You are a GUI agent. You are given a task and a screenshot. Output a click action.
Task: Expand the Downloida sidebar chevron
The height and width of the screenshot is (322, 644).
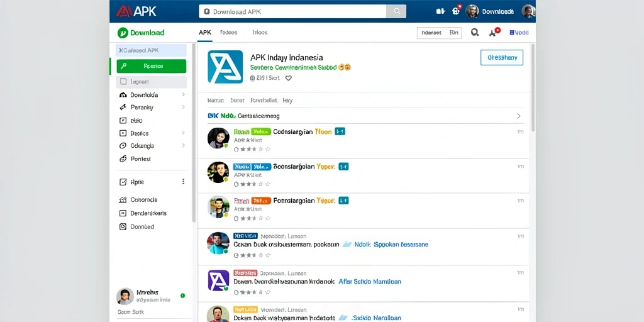(183, 94)
